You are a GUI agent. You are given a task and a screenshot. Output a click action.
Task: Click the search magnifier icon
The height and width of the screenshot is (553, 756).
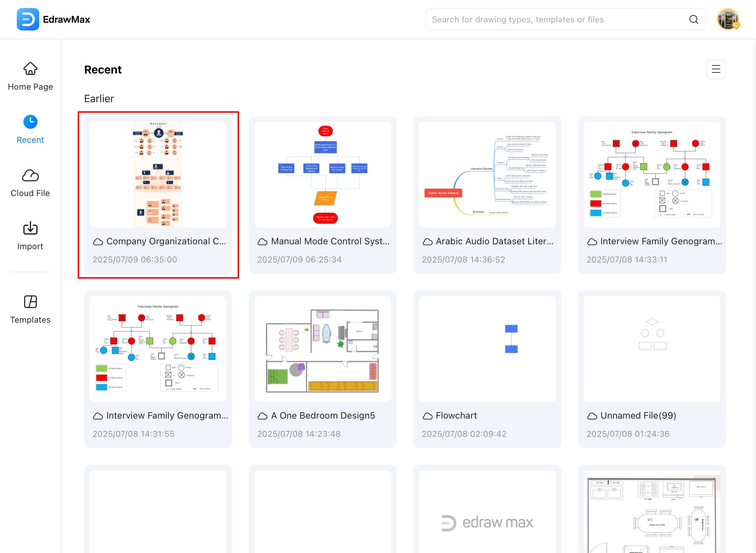tap(694, 20)
